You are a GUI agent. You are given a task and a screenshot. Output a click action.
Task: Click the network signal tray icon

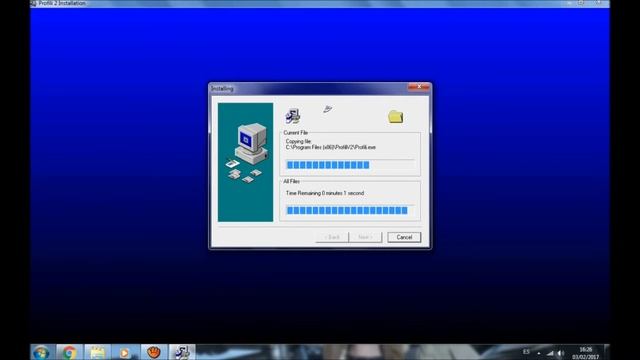pos(550,353)
